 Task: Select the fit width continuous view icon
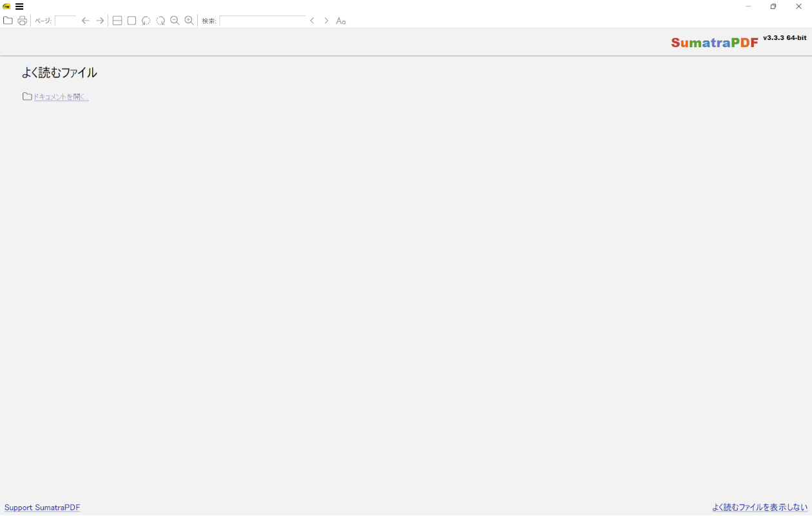click(x=117, y=21)
